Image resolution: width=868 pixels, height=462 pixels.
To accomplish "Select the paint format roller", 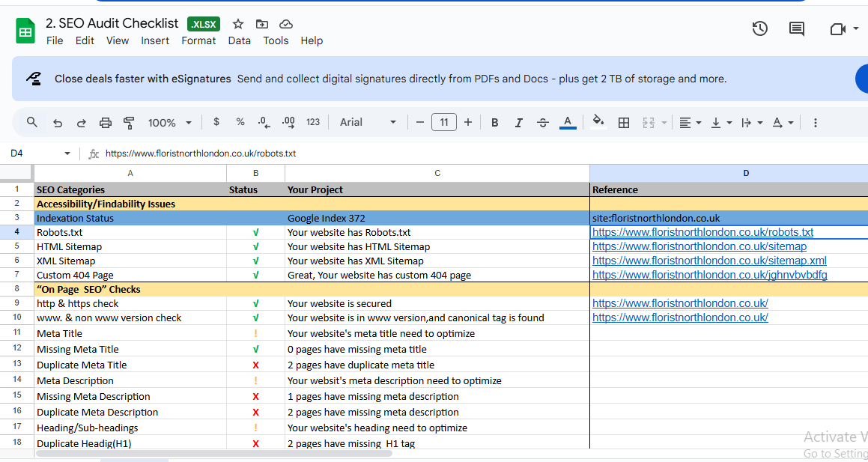I will tap(129, 123).
